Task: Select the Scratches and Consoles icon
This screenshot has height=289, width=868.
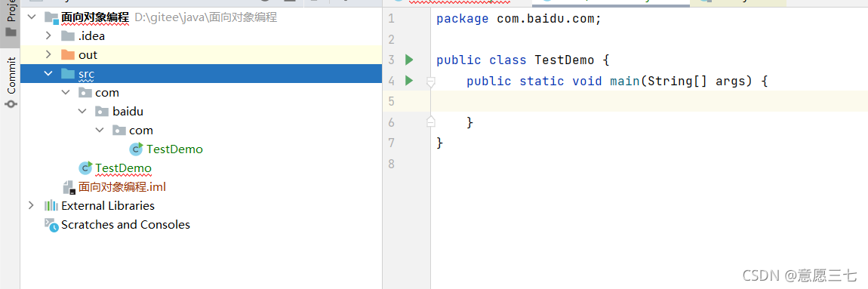Action: tap(51, 225)
